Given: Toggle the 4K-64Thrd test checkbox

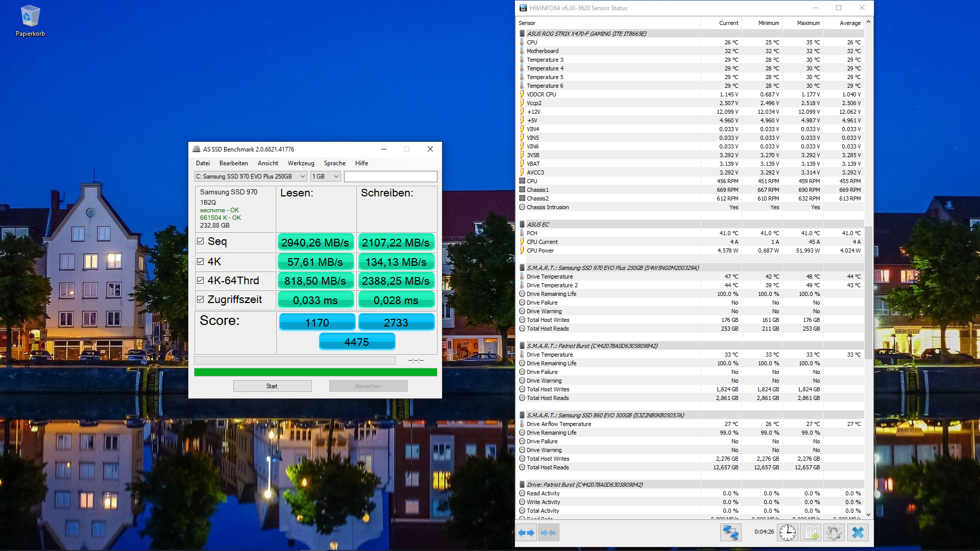Looking at the screenshot, I should (201, 281).
